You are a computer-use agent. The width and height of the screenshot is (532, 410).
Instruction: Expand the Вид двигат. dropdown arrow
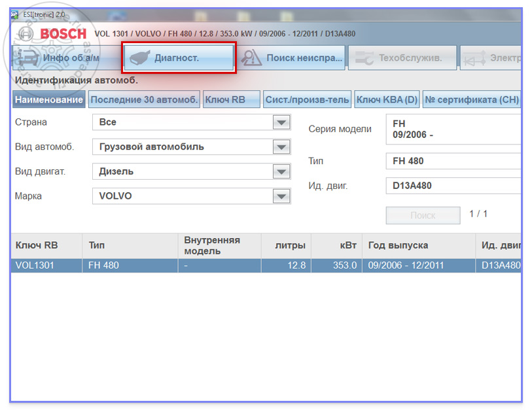click(x=281, y=171)
